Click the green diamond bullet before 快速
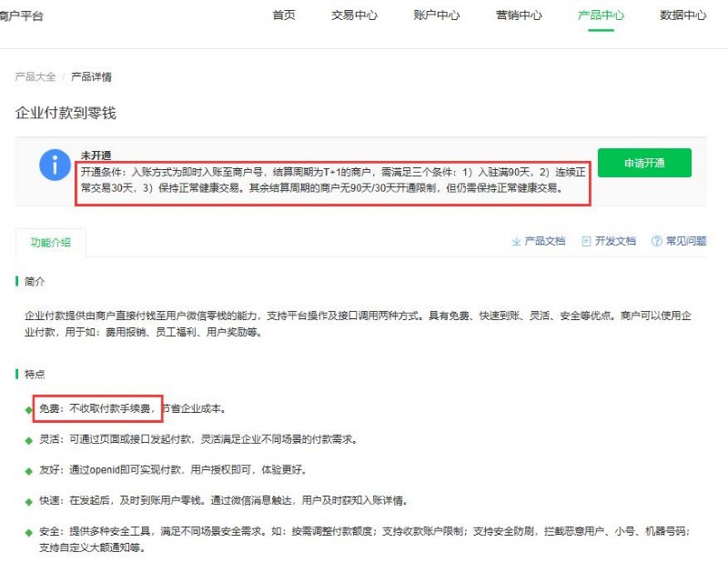 coord(28,501)
